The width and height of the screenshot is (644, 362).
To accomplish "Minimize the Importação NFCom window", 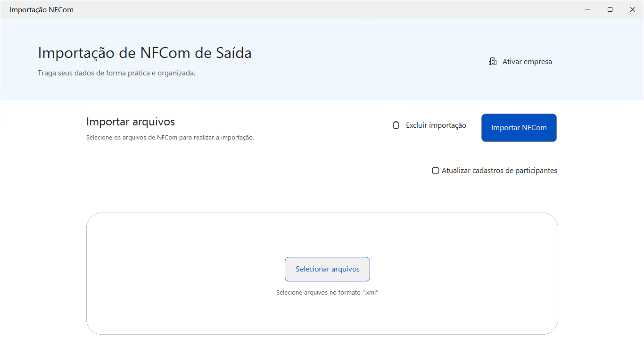I will point(588,9).
